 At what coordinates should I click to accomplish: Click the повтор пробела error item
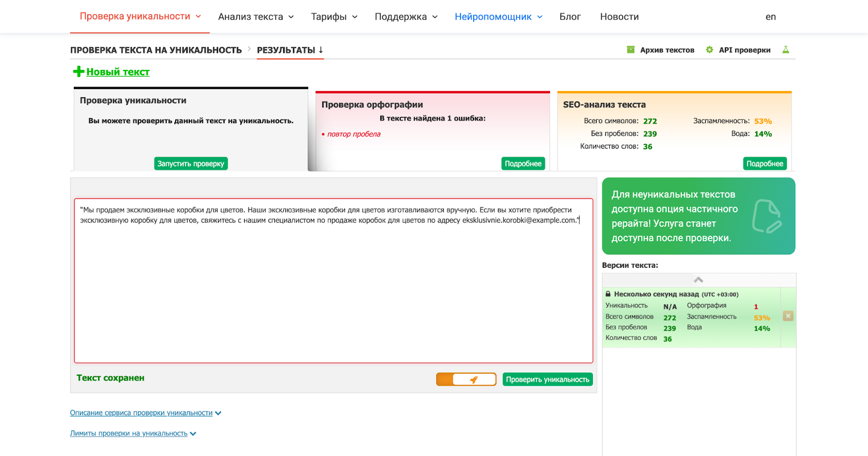pos(354,134)
